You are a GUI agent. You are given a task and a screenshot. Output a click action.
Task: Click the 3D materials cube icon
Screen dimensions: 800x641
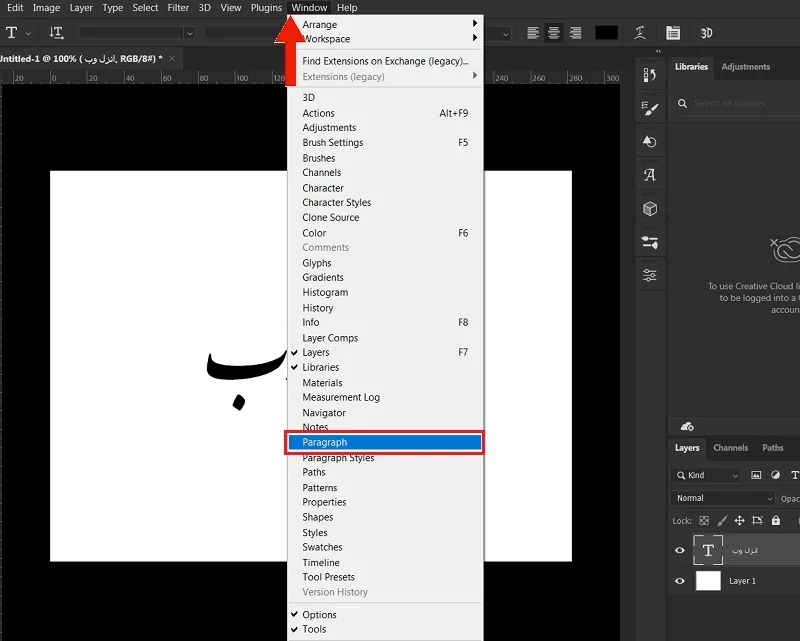(x=649, y=209)
